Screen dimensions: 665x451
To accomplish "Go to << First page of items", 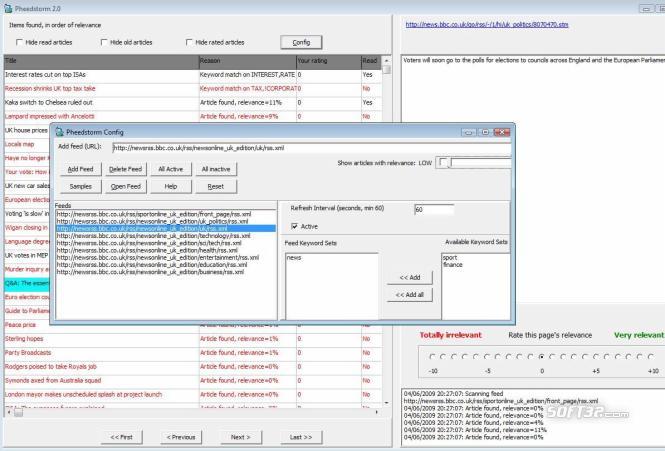I will click(x=122, y=437).
